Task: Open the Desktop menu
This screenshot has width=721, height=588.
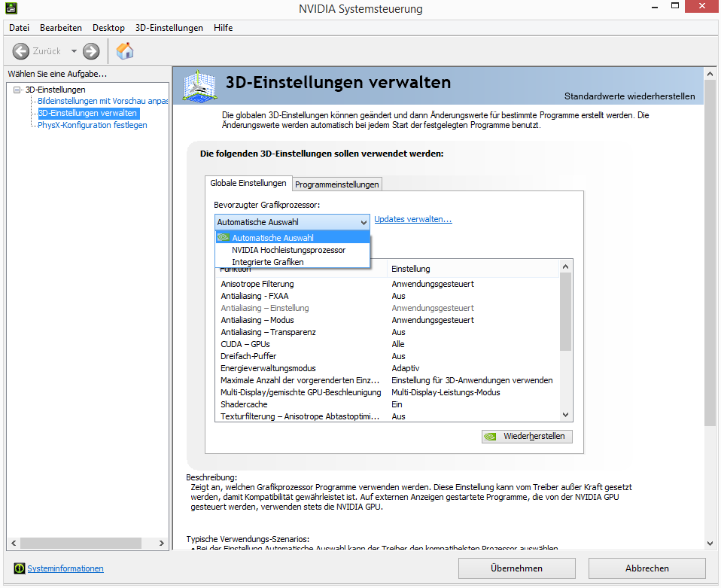Action: tap(108, 28)
